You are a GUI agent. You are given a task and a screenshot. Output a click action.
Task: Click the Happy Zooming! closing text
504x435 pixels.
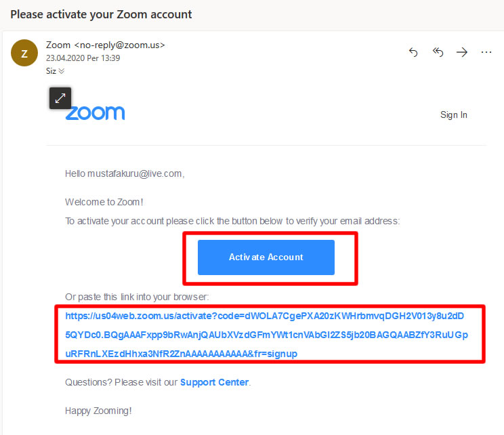98,411
